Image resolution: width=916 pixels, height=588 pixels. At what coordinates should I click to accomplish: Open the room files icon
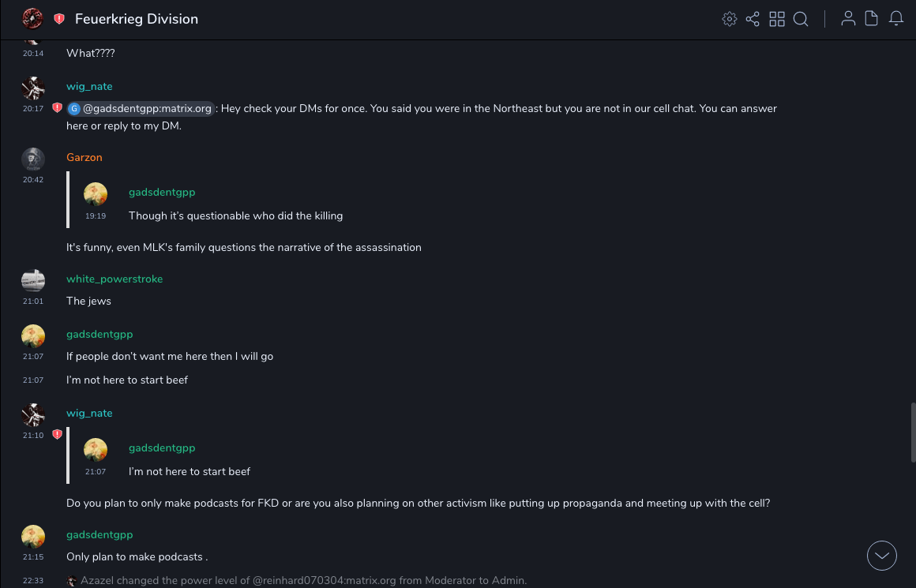[x=872, y=19]
